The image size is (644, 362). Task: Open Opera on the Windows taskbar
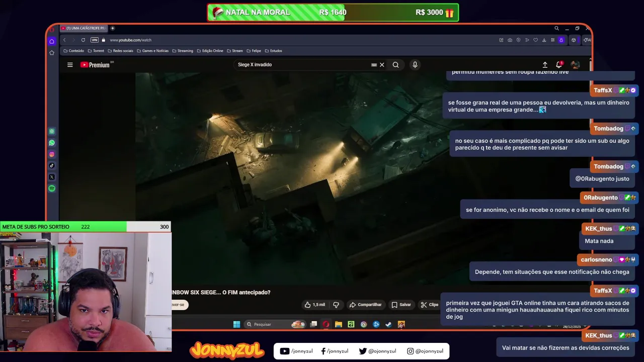tap(326, 324)
